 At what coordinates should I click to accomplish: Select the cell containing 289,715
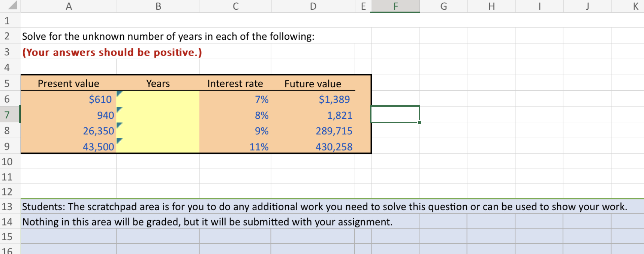313,131
